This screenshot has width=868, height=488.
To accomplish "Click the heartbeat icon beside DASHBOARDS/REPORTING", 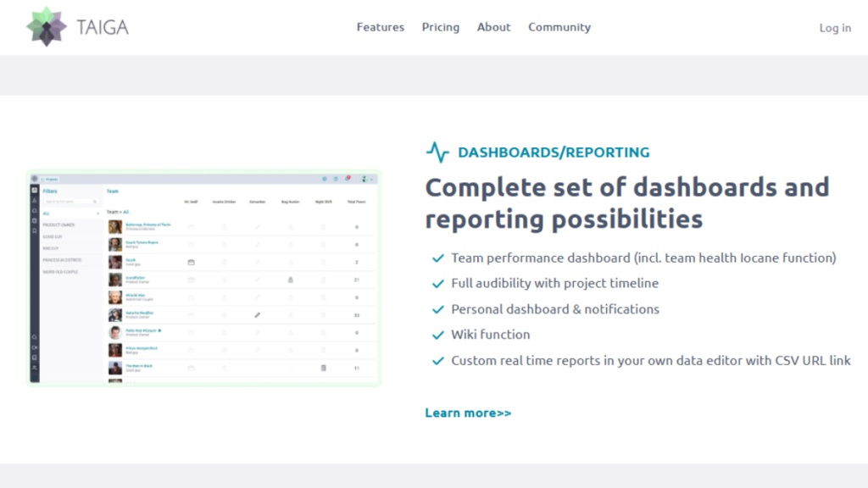I will (438, 151).
